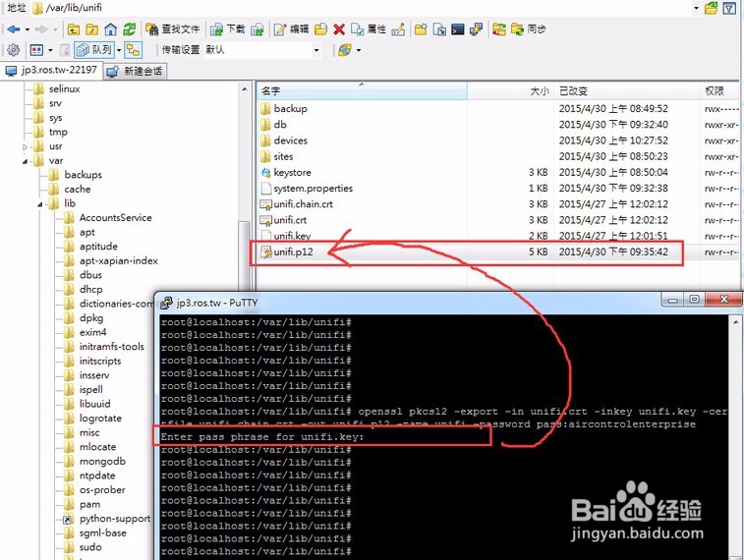The image size is (744, 560).
Task: Click the compare directories icon
Action: [x=498, y=29]
